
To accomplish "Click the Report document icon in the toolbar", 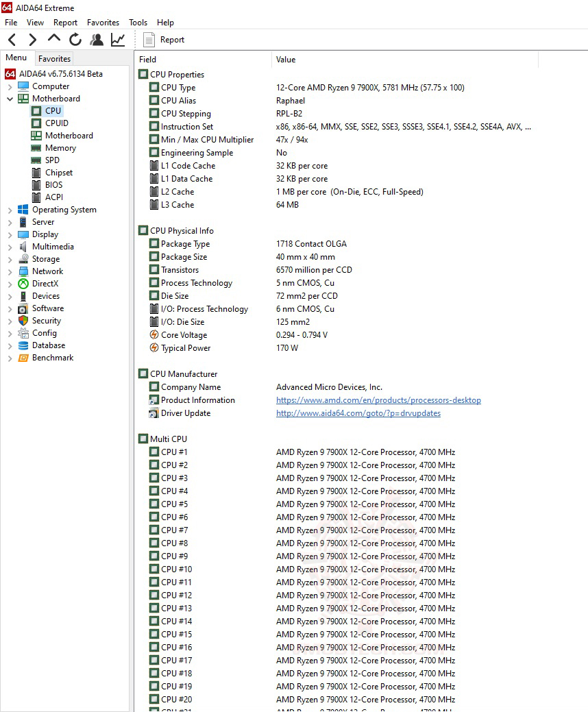I will click(x=149, y=40).
